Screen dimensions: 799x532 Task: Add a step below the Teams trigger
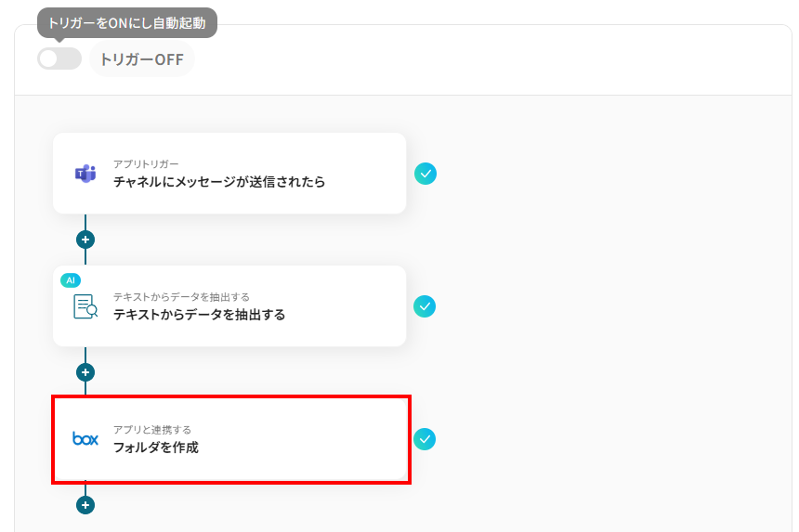[x=85, y=240]
